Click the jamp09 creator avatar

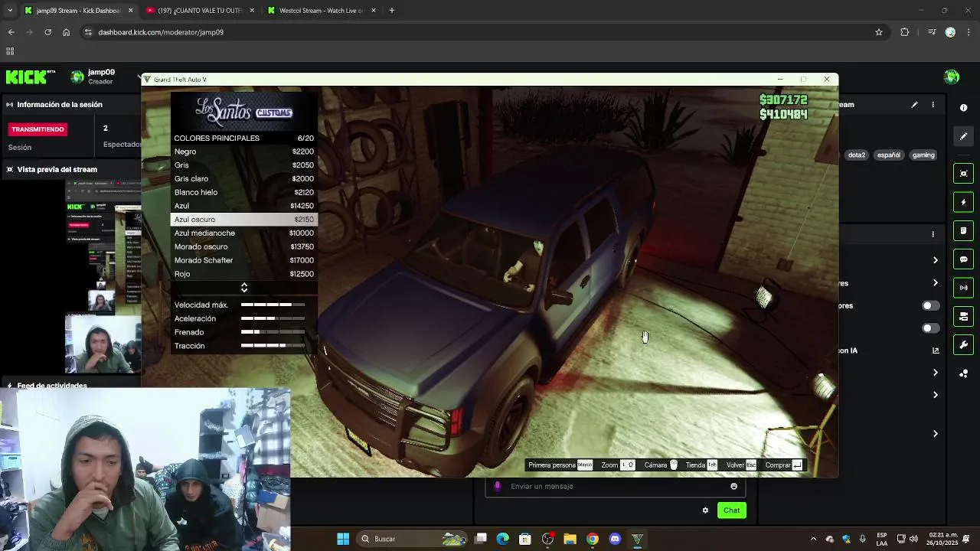[x=77, y=77]
